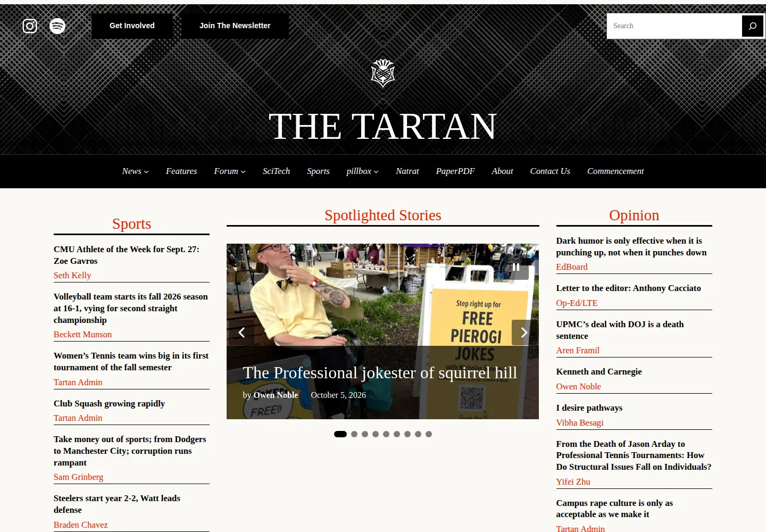
Task: Click the thistle crest logo
Action: coord(383,73)
